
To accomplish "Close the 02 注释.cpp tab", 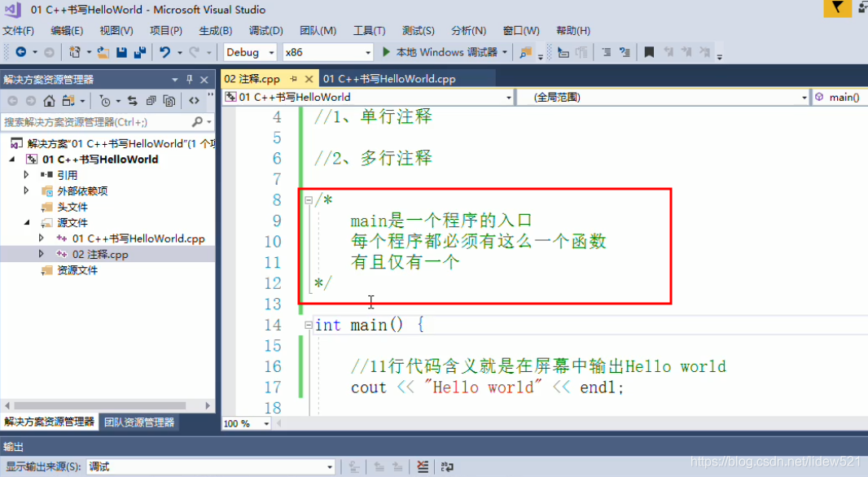I will click(x=309, y=79).
